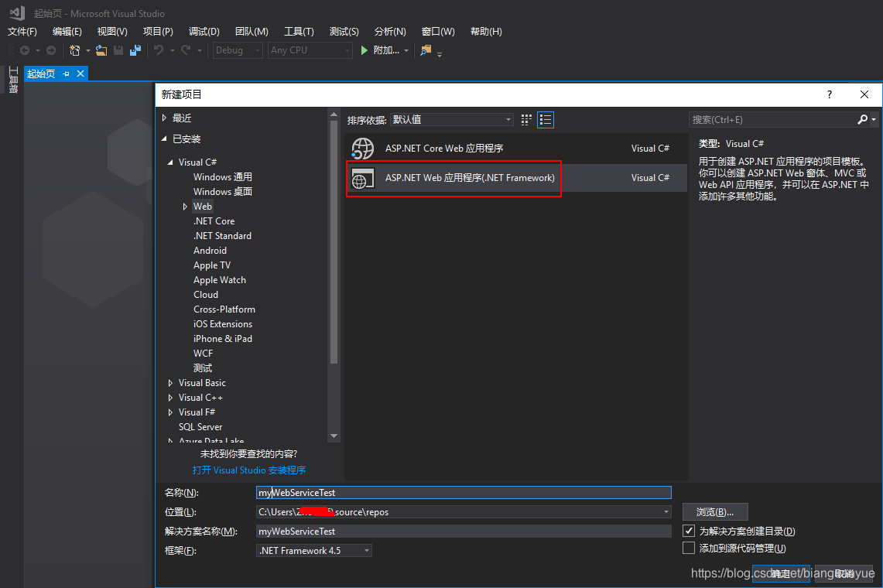Click the green start/attach play icon

point(364,50)
